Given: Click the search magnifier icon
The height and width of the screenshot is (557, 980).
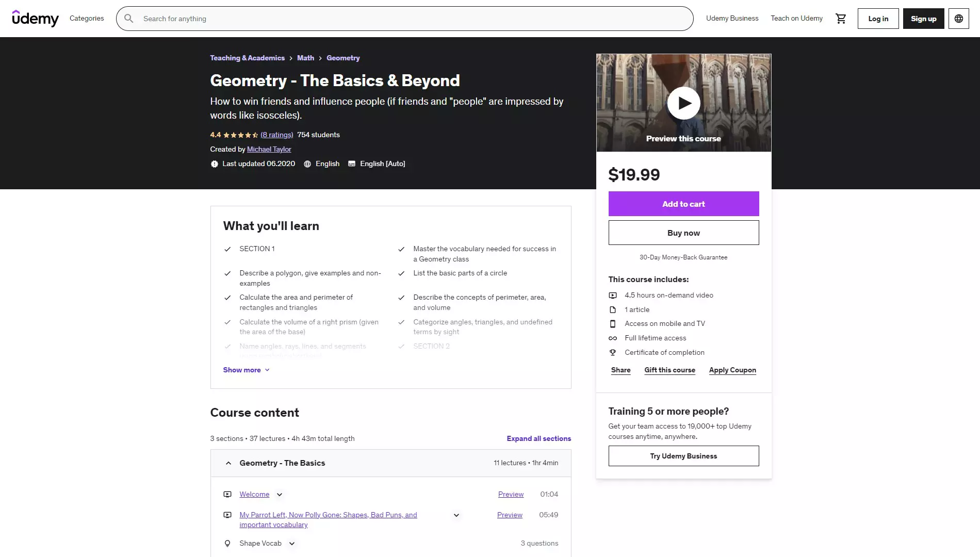Looking at the screenshot, I should point(129,18).
